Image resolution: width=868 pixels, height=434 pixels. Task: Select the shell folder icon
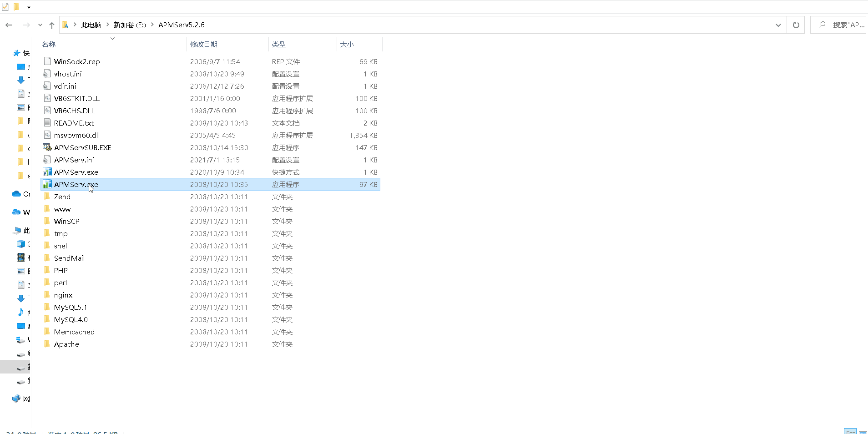(x=47, y=245)
